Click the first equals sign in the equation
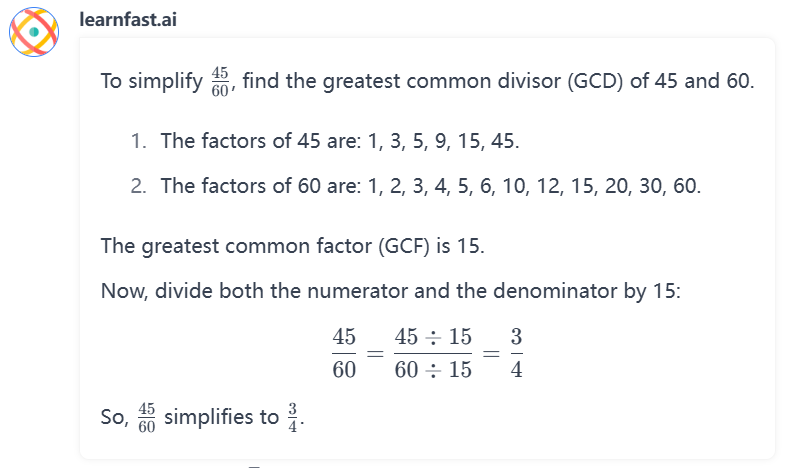Screen dimensions: 787x468 [x=376, y=354]
